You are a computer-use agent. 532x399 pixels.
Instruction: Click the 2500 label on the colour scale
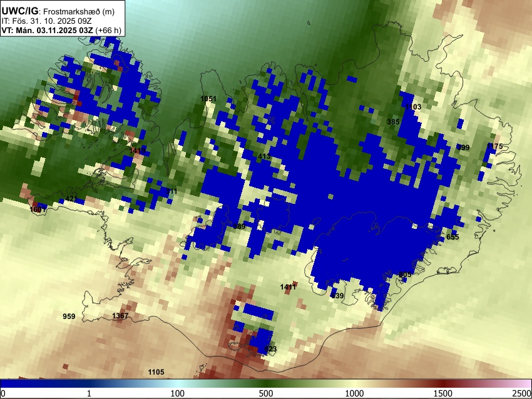click(522, 393)
